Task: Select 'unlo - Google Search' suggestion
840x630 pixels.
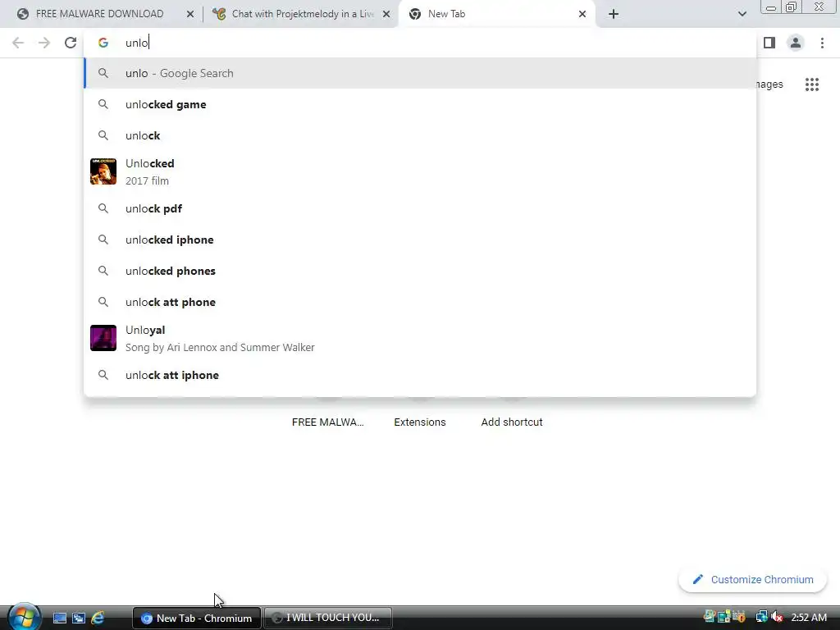Action: (x=420, y=73)
